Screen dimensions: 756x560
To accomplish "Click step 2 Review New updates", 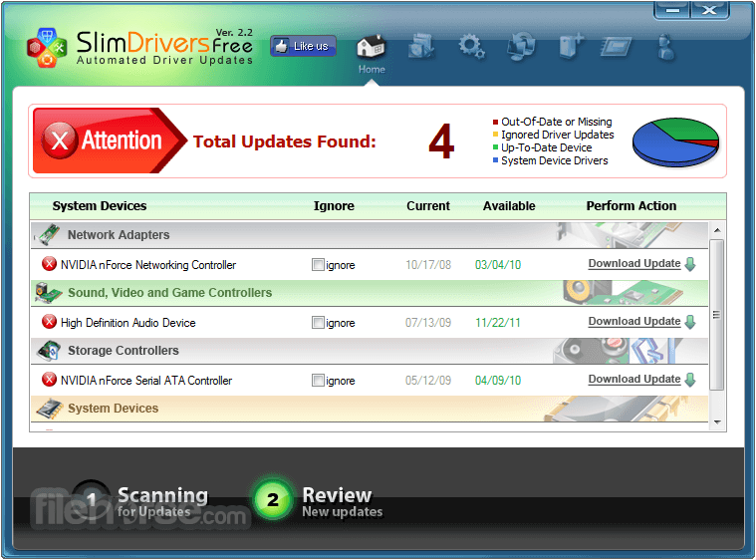I will (319, 501).
